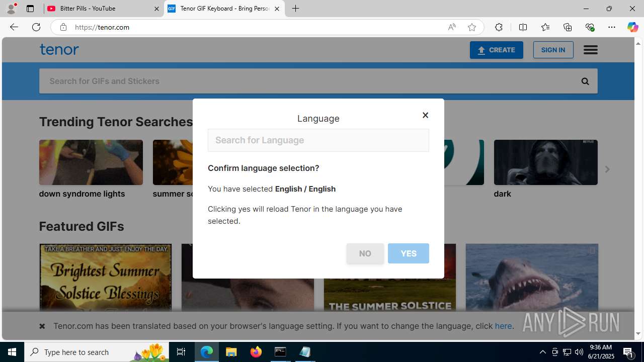
Task: Open the Brightest Summer Solstice Blessings GIF
Action: pyautogui.click(x=105, y=278)
